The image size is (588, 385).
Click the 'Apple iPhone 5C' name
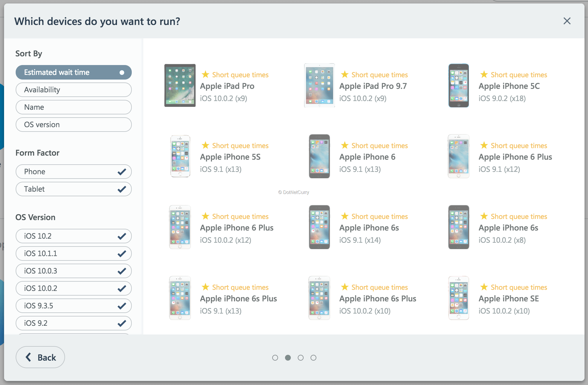coord(509,86)
